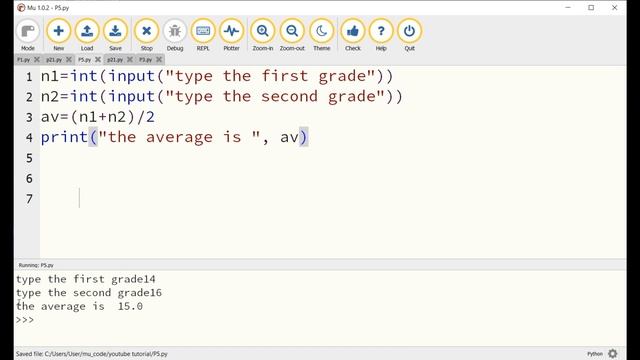Click line number 6 in gutter
This screenshot has width=640, height=360.
point(29,178)
